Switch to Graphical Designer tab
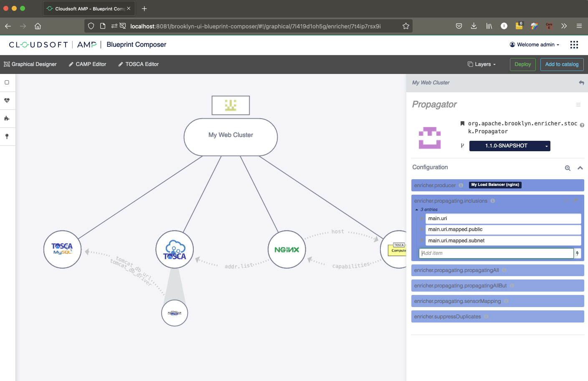Viewport: 588px width, 381px height. pyautogui.click(x=30, y=64)
